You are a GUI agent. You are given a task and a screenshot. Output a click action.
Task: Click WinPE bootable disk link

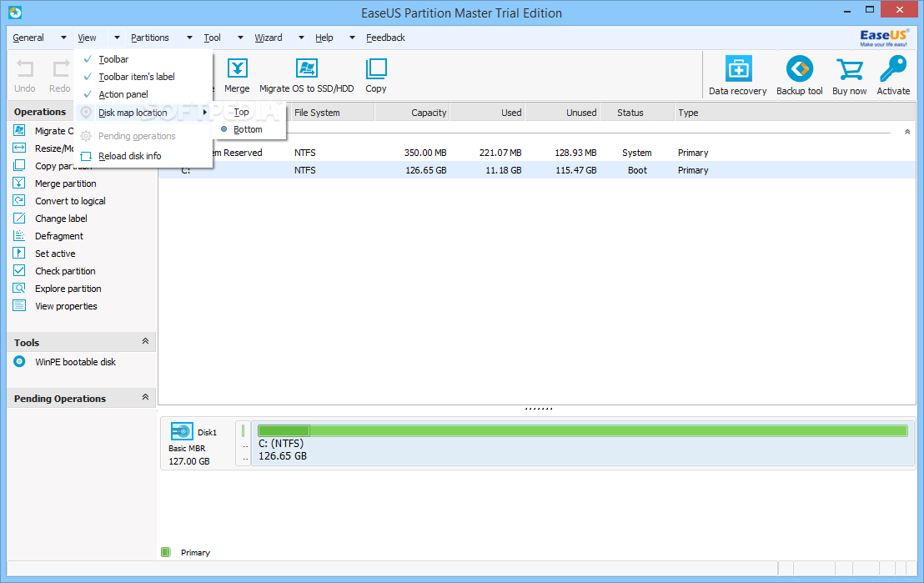pyautogui.click(x=75, y=362)
